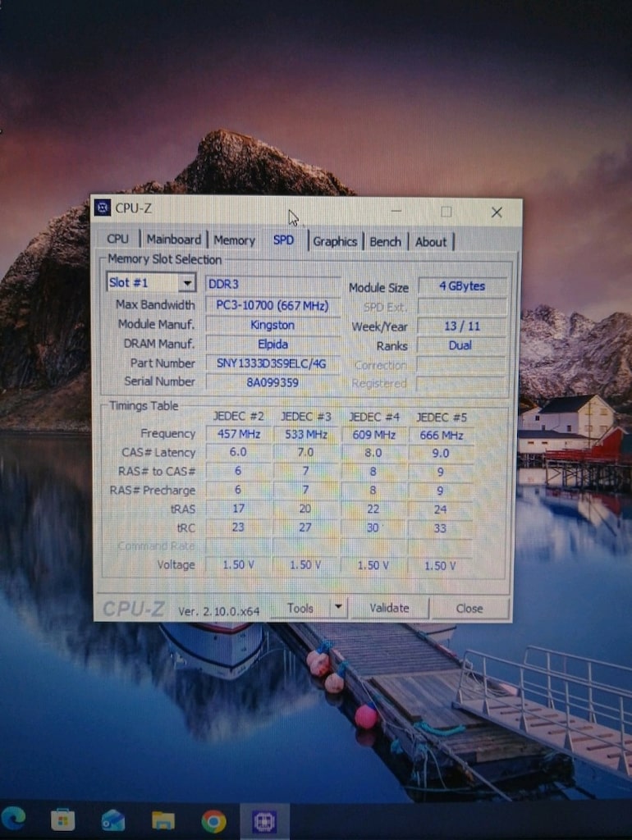Launch Google Chrome from the taskbar
This screenshot has height=840, width=632.
[213, 821]
